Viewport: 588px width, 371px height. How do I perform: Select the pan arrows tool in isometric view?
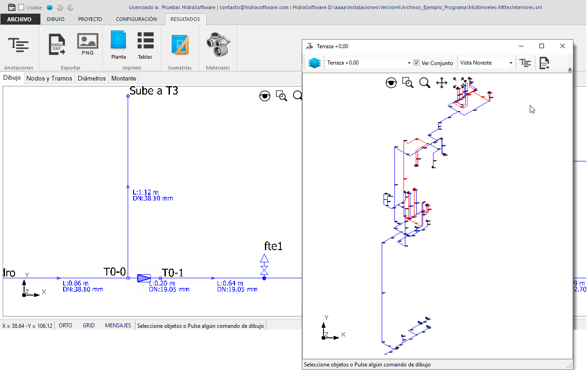[442, 83]
